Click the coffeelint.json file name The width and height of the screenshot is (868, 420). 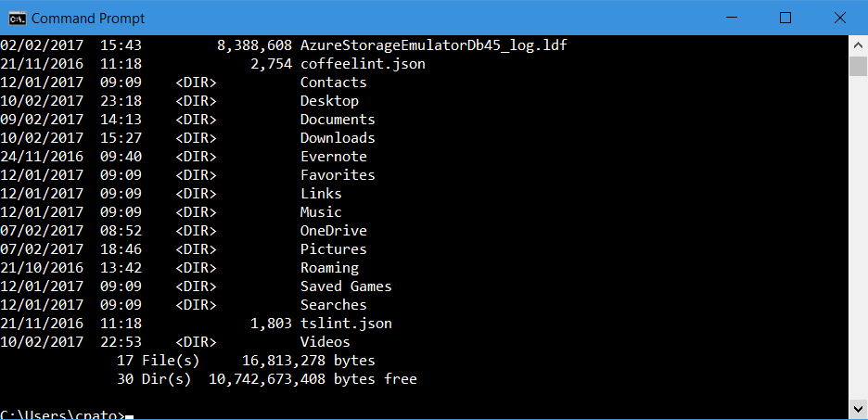point(363,64)
